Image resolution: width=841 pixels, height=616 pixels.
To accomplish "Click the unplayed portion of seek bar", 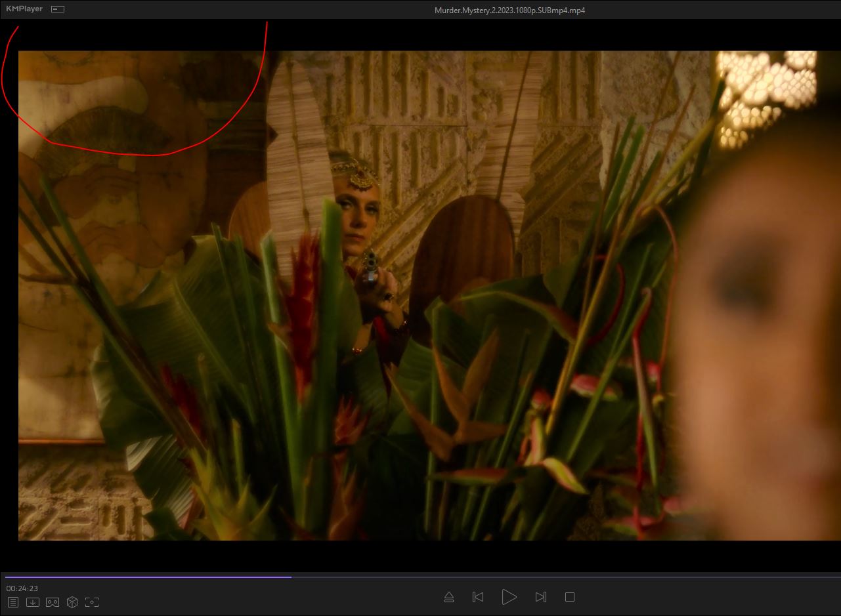I will 565,577.
